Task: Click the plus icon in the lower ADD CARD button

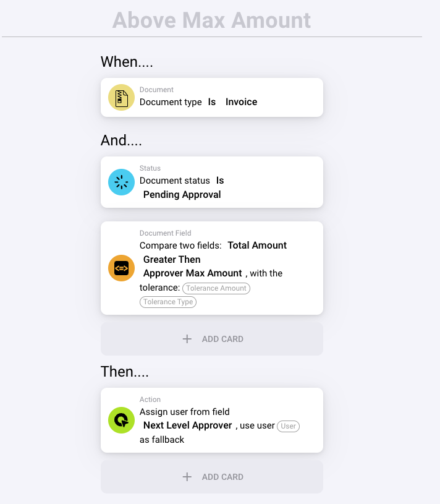Action: (x=187, y=477)
